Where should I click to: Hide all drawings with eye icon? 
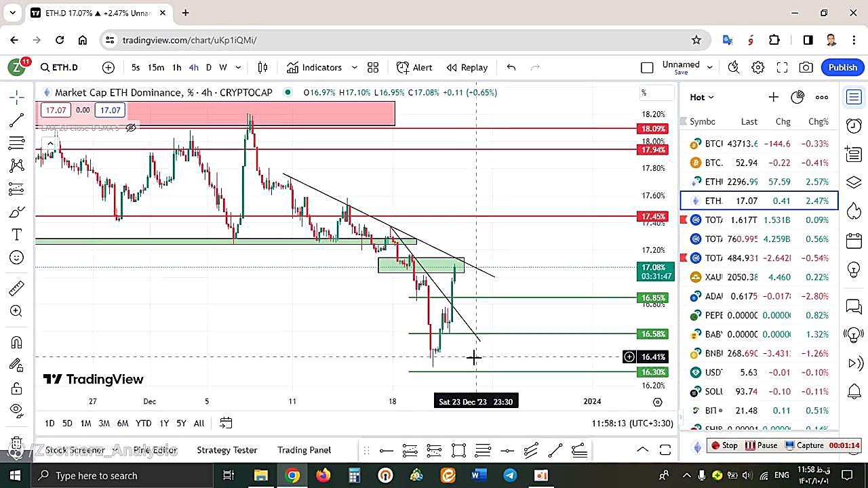tap(17, 409)
